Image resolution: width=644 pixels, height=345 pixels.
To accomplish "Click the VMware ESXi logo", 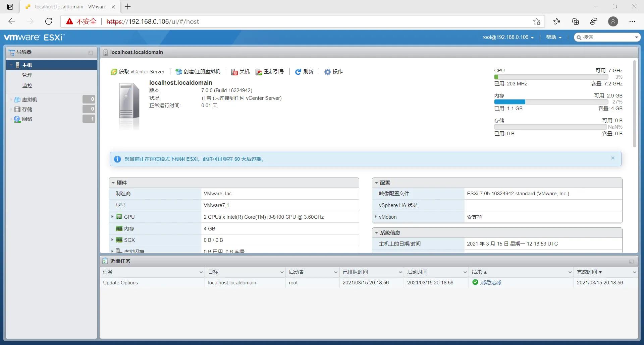I will (34, 37).
